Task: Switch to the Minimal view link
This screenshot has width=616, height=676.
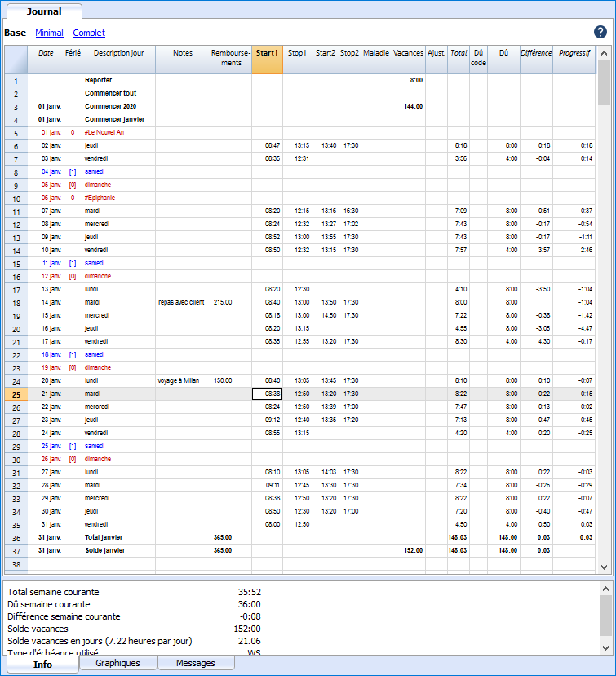Action: pyautogui.click(x=49, y=33)
